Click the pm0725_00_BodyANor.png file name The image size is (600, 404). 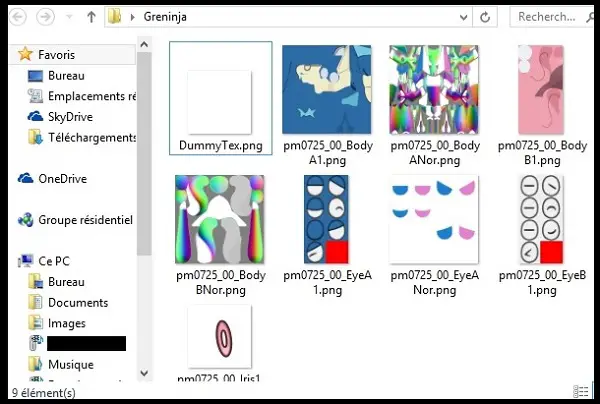435,153
